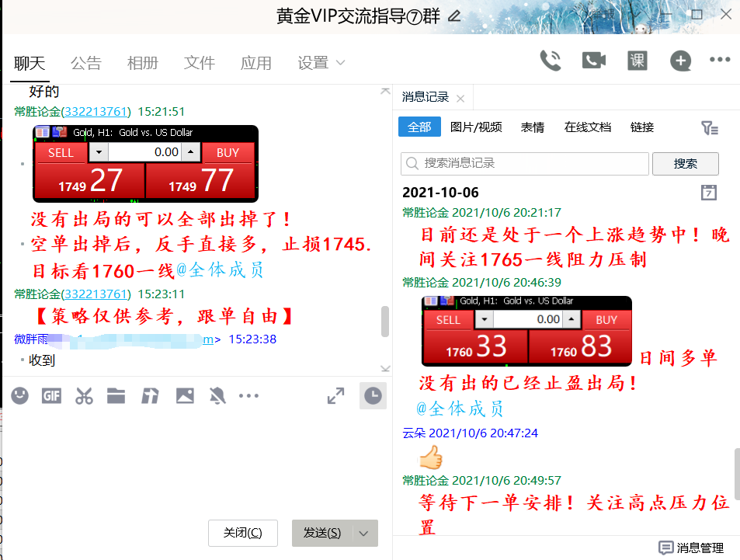The image size is (740, 560).
Task: Select the 链接 filter
Action: click(x=642, y=127)
